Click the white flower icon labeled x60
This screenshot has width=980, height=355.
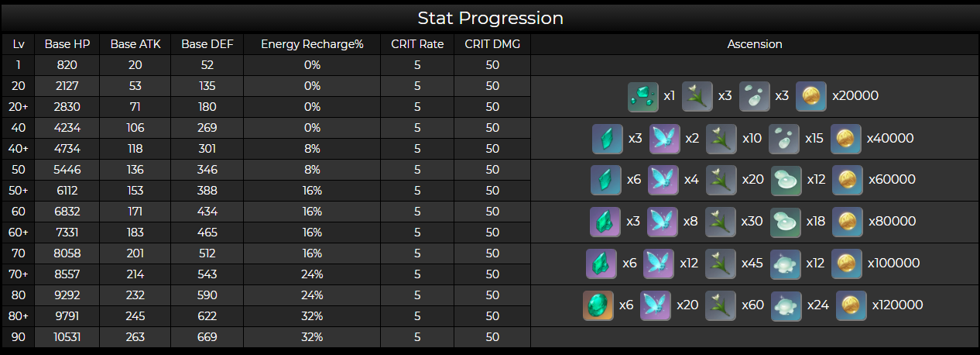[x=721, y=305]
